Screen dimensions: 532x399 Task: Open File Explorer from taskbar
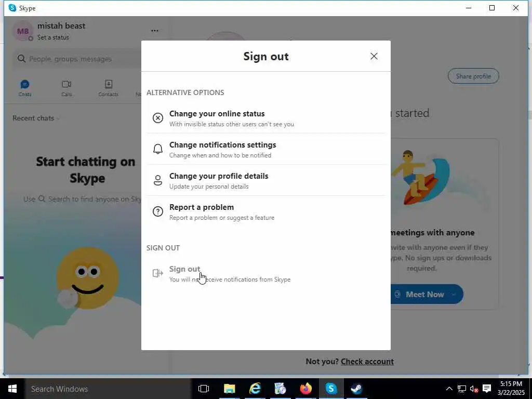(229, 389)
